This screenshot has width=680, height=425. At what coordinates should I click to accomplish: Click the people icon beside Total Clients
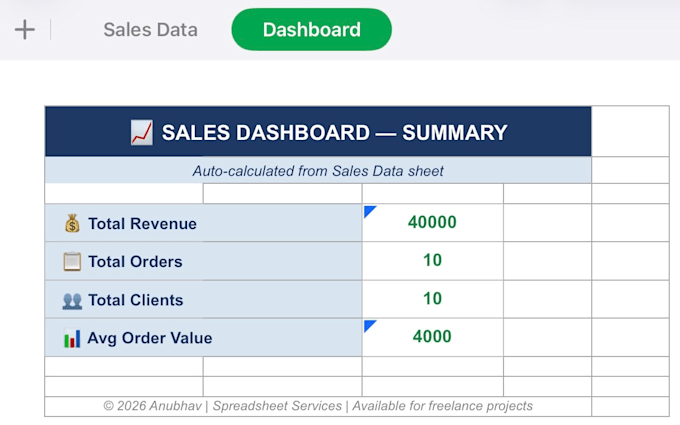click(x=72, y=300)
